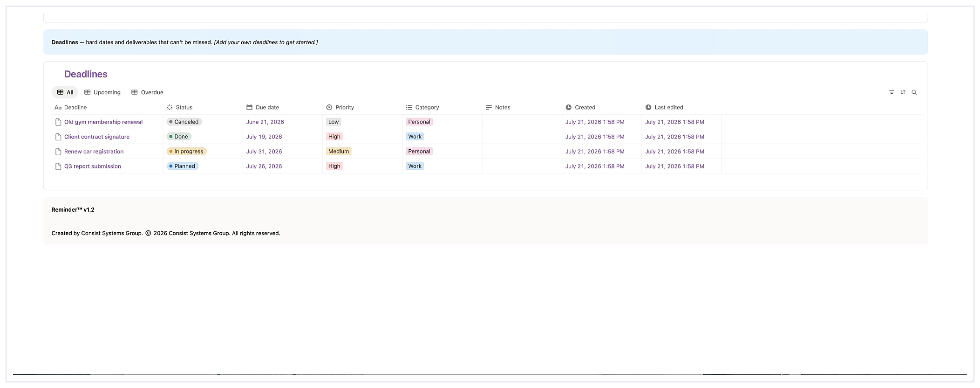The width and height of the screenshot is (980, 388).
Task: Open the Priority column header menu
Action: [x=340, y=107]
